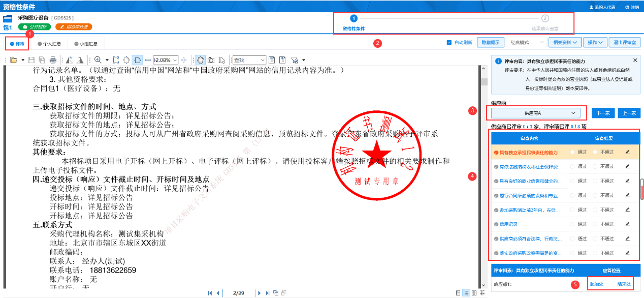Jump to last page of document

[268, 293]
